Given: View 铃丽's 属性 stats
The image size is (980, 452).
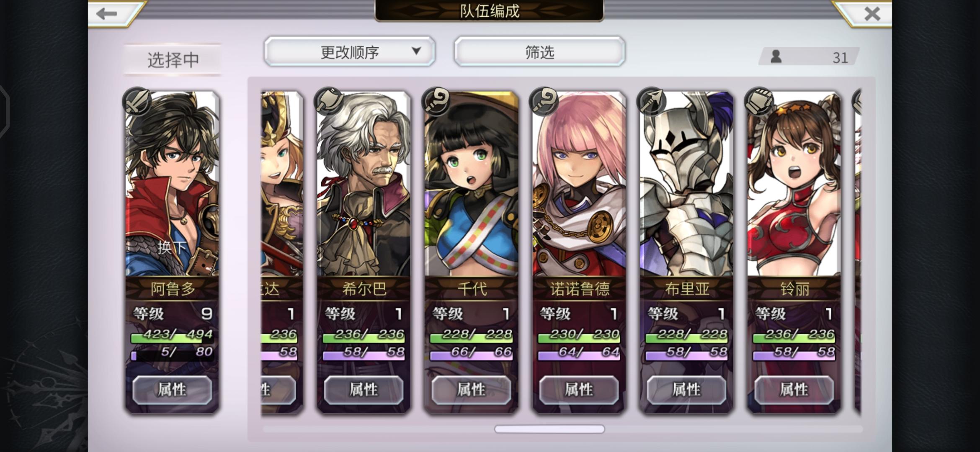Looking at the screenshot, I should [794, 390].
